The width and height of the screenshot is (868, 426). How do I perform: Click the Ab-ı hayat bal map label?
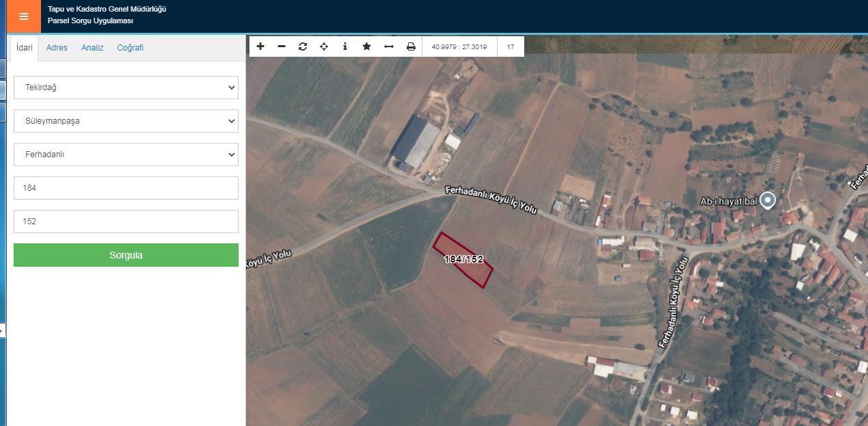[x=729, y=202]
